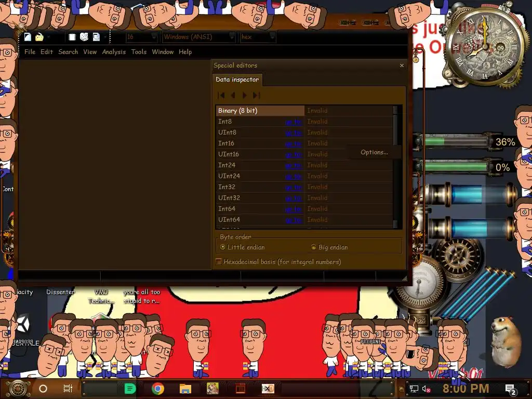Viewport: 532px width, 399px height.
Task: Click the New file icon in the HxD toolbar
Action: (x=28, y=37)
